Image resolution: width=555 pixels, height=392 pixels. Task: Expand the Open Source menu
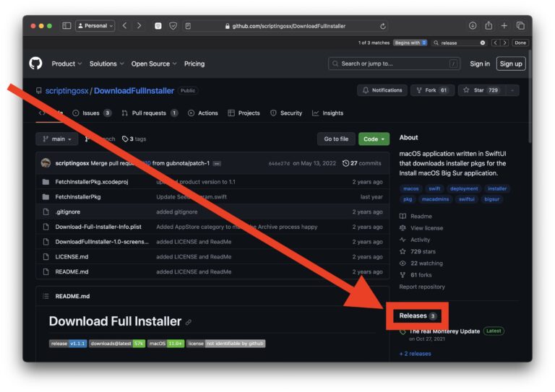154,64
